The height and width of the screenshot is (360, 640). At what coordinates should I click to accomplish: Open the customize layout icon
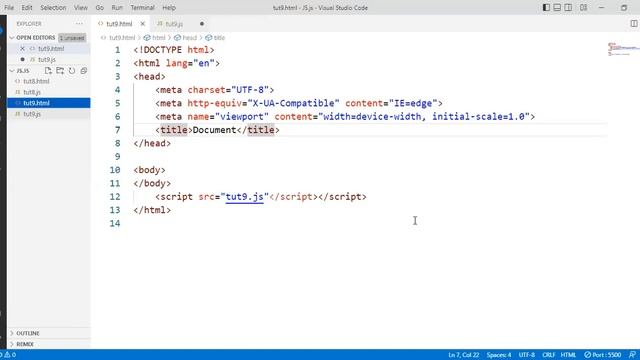[584, 7]
